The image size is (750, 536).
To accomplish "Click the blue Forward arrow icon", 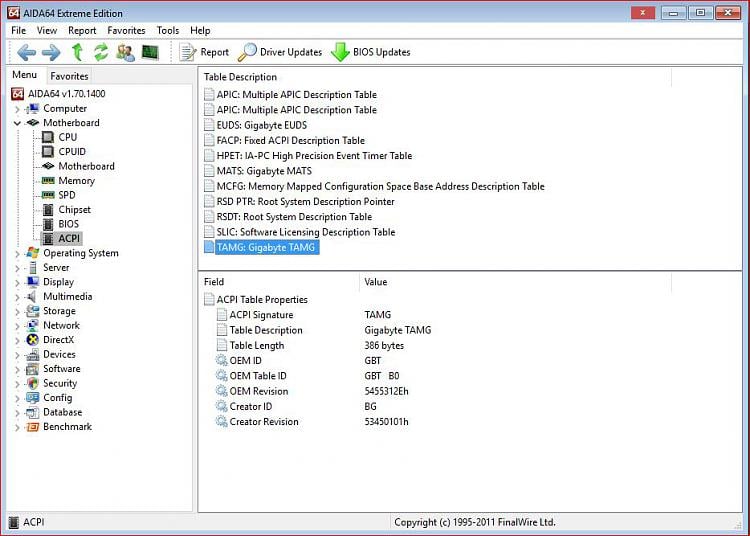I will (51, 52).
